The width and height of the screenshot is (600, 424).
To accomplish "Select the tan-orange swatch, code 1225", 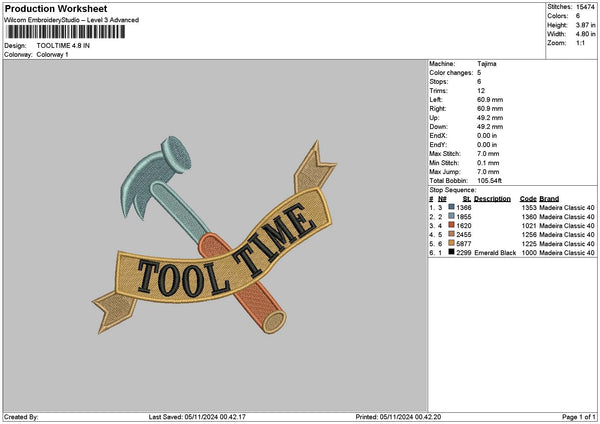I will 453,243.
